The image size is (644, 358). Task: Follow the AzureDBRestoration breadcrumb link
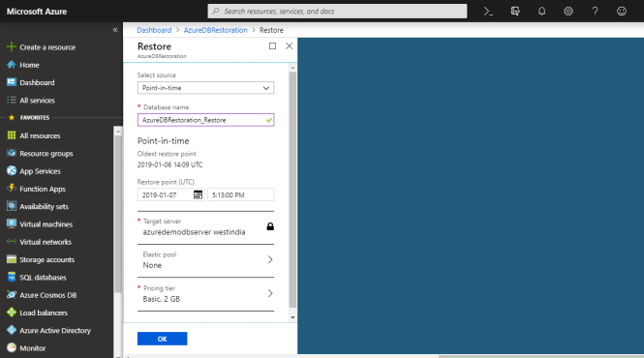tap(216, 30)
